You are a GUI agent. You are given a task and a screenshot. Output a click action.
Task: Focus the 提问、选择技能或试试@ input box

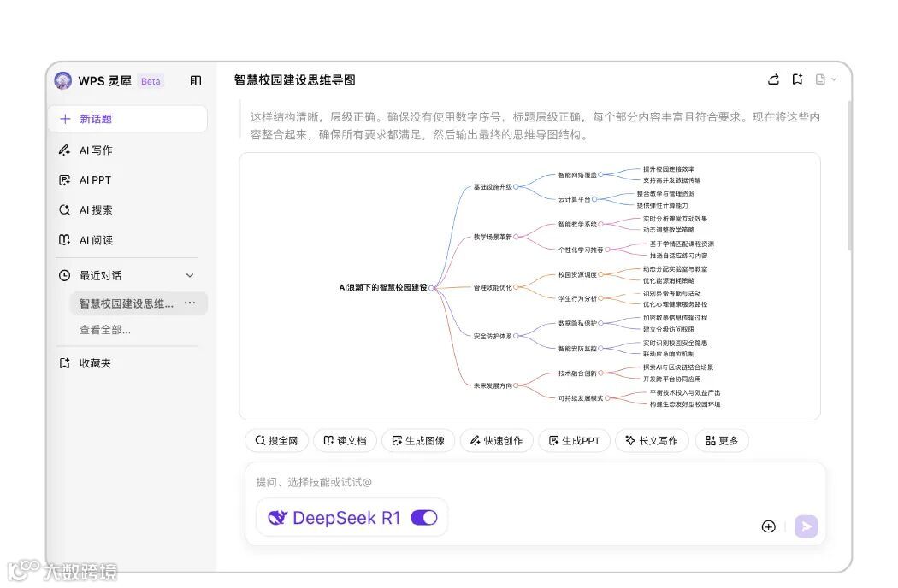coord(535,482)
